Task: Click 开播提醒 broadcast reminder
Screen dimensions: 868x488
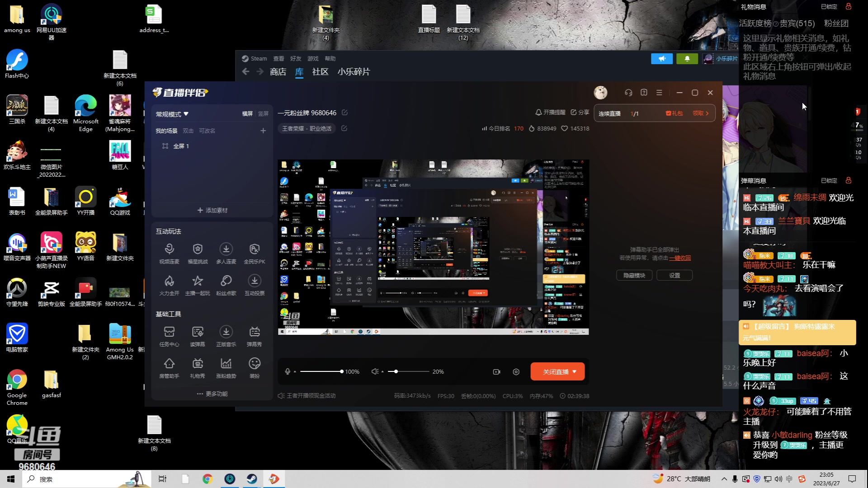Action: (550, 112)
